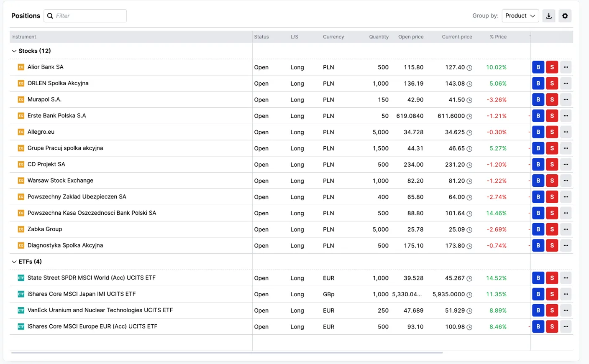Click Sell button for ORLEN Spolka Akcyjna
The width and height of the screenshot is (589, 364).
552,83
